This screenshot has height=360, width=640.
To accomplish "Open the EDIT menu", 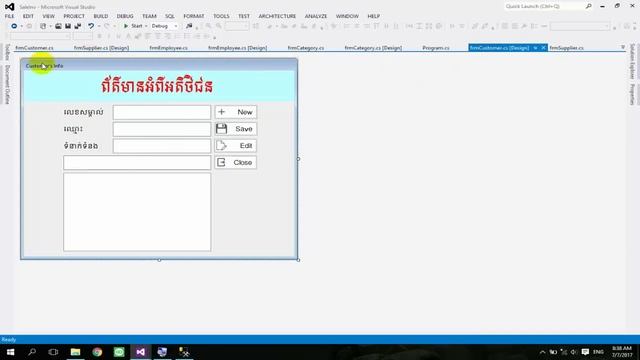I will (28, 16).
